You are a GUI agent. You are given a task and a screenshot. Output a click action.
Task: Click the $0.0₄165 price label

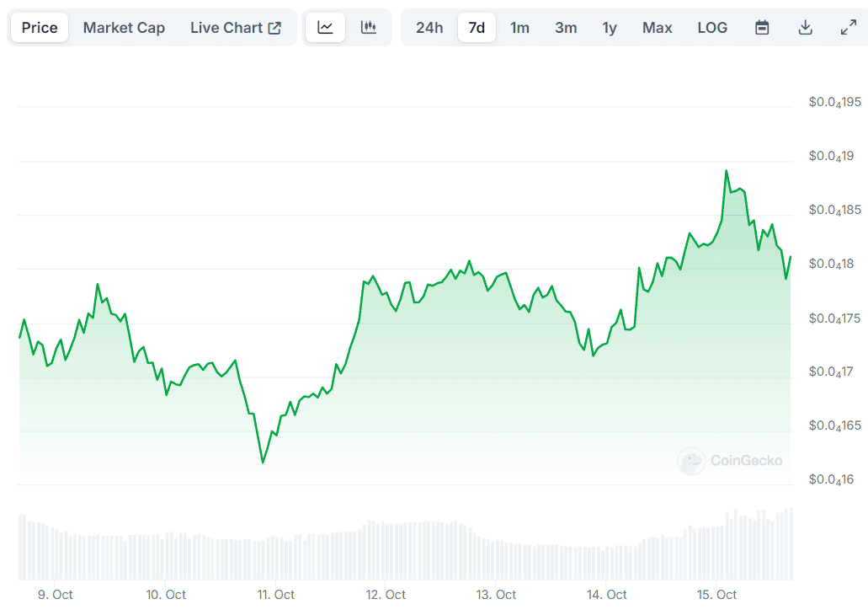coord(835,425)
